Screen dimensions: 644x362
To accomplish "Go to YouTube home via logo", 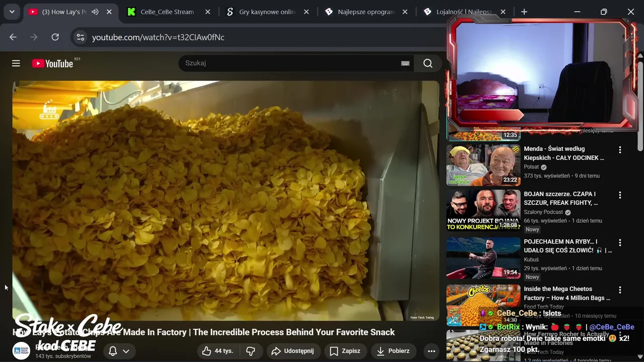I will (52, 63).
